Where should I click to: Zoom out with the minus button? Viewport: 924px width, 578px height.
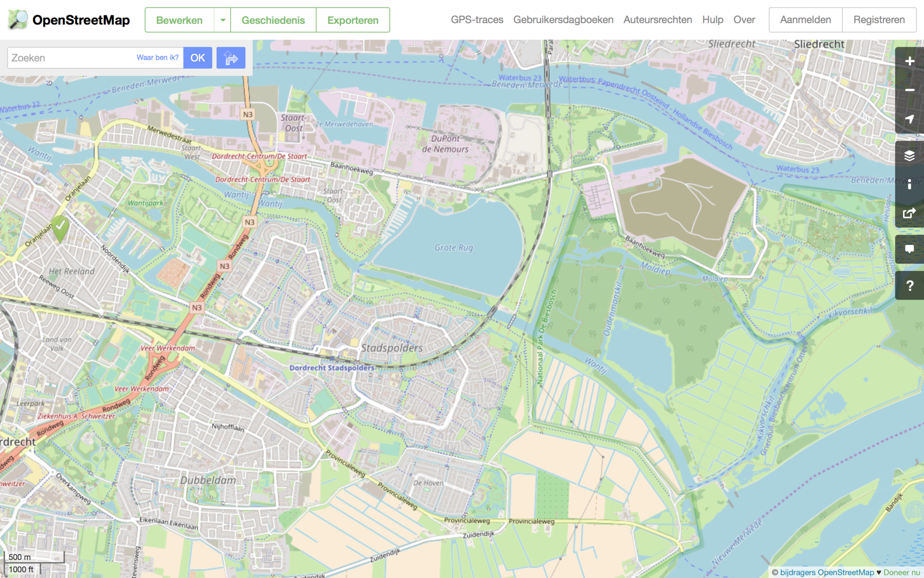pos(909,90)
